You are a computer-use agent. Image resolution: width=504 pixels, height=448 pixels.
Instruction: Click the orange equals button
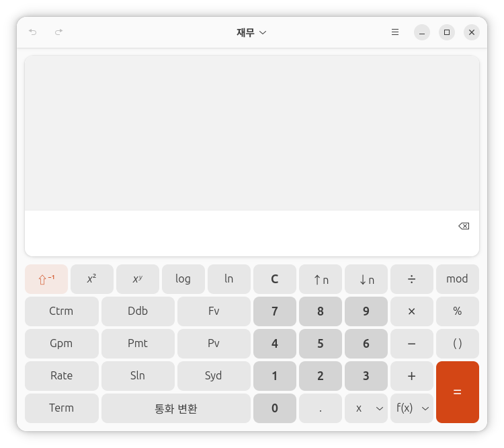(x=458, y=392)
